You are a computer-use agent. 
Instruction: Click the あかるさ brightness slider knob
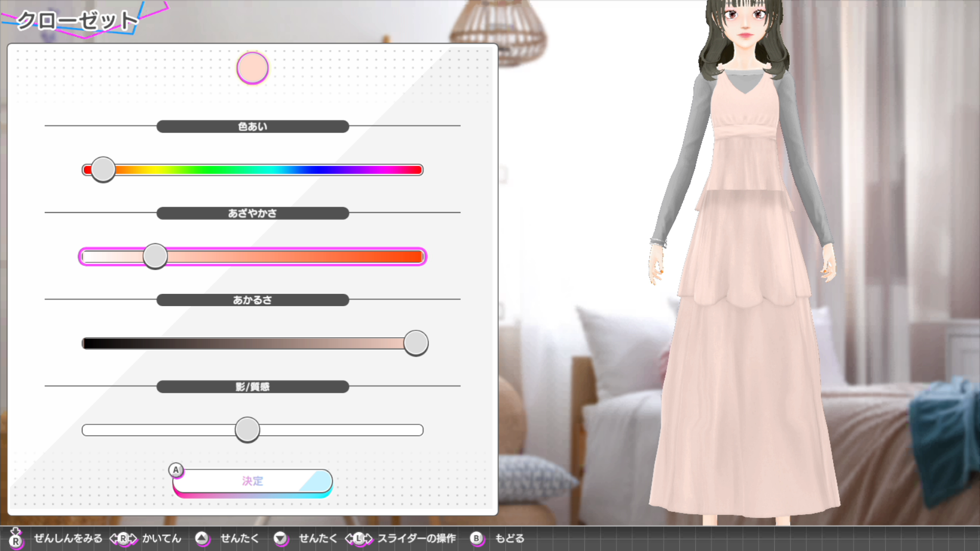click(x=416, y=343)
